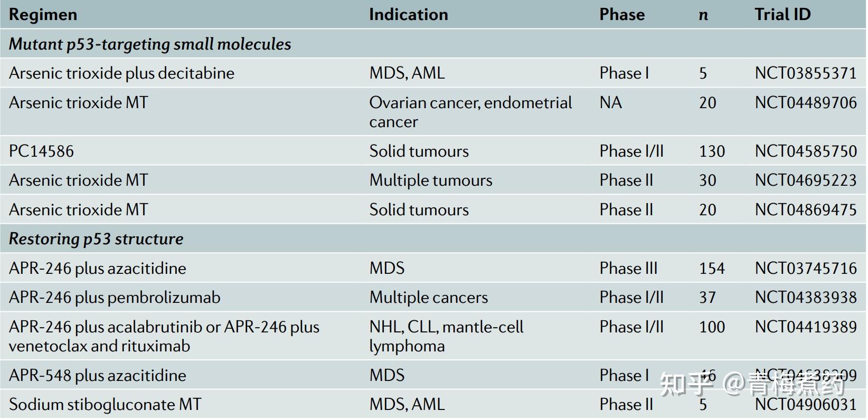Select trial NCT04906031
The image size is (868, 420).
pos(805,405)
